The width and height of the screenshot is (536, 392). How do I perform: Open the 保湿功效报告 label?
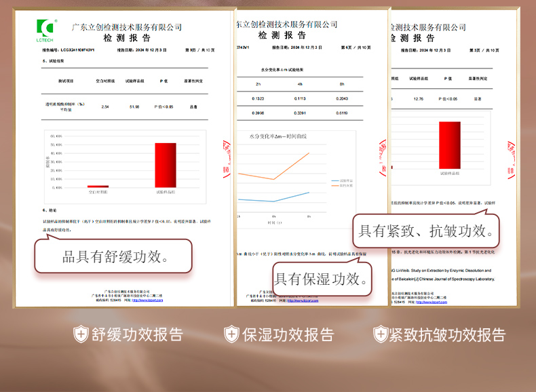(x=288, y=334)
